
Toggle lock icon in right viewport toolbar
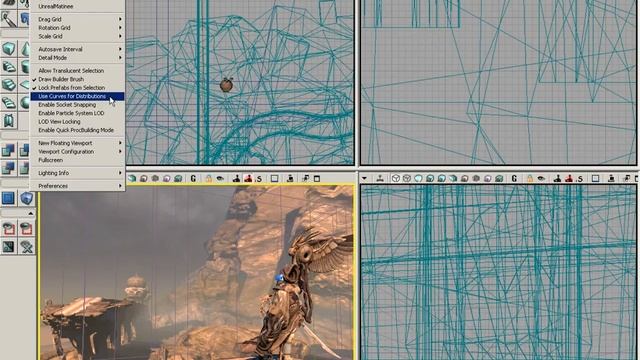(529, 178)
